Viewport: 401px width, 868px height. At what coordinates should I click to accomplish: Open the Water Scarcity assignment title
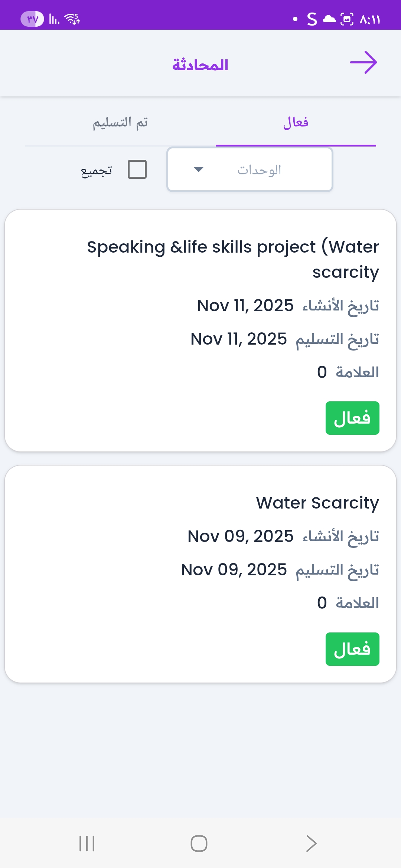point(317,503)
